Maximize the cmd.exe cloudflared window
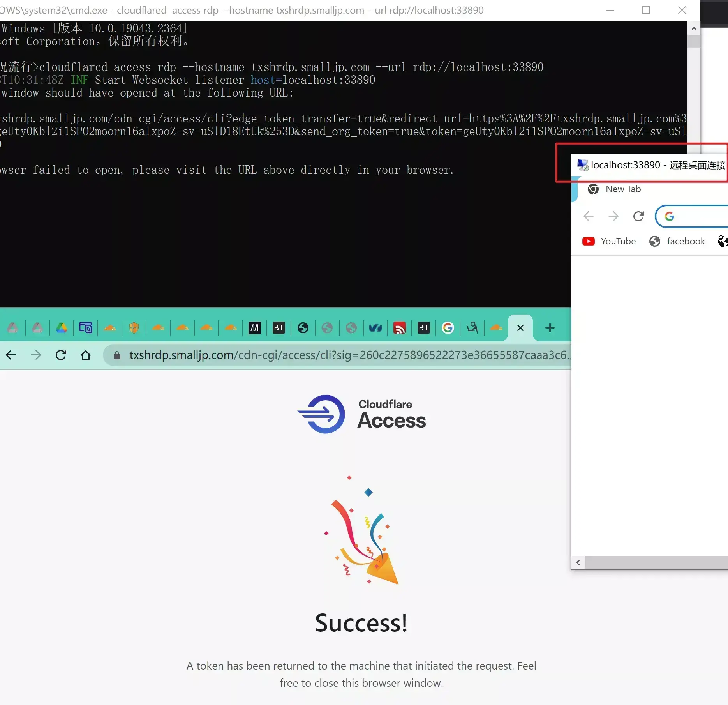The height and width of the screenshot is (705, 728). pyautogui.click(x=646, y=10)
